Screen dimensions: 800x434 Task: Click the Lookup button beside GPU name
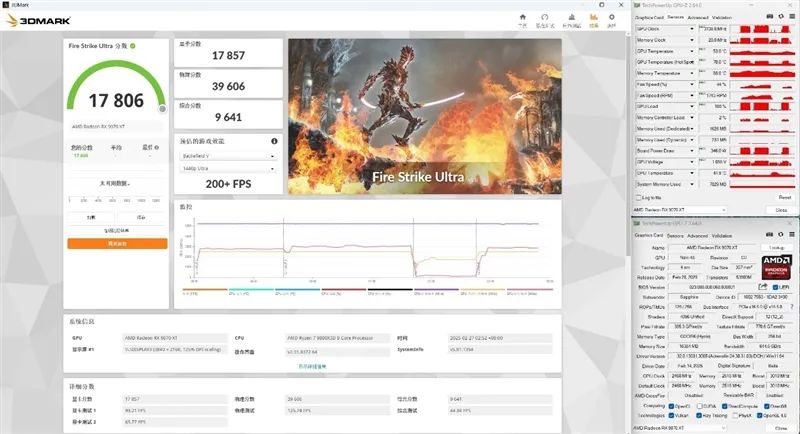[777, 247]
